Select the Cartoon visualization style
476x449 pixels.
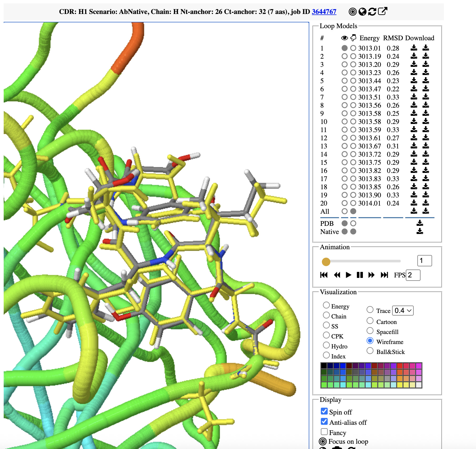[370, 321]
